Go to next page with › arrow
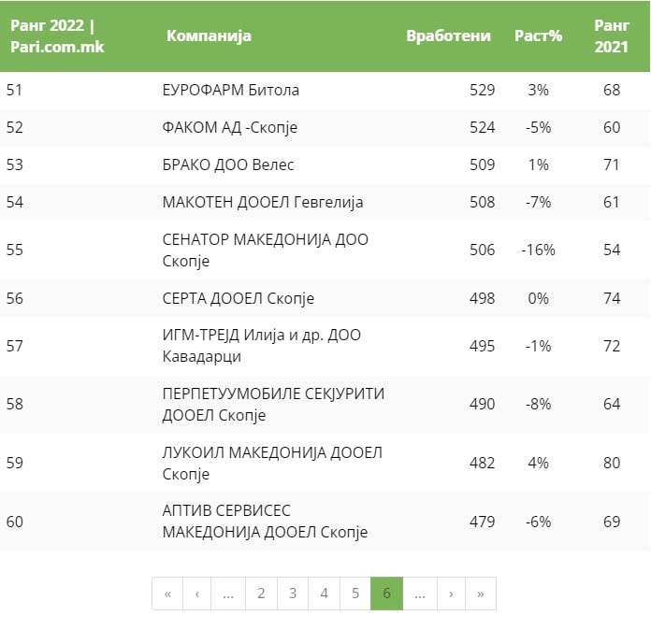 (x=451, y=594)
